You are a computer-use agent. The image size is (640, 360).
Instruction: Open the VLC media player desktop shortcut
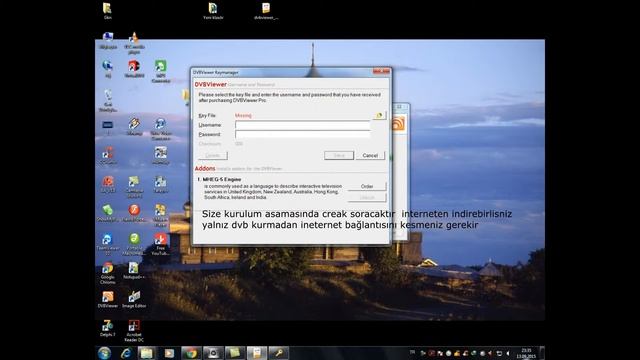coord(134,43)
